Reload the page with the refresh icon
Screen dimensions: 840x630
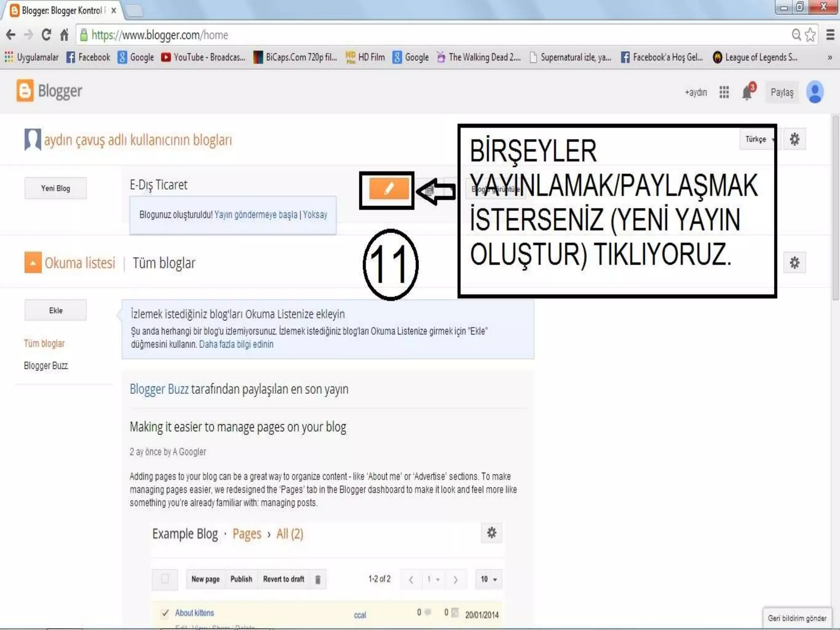pyautogui.click(x=46, y=35)
